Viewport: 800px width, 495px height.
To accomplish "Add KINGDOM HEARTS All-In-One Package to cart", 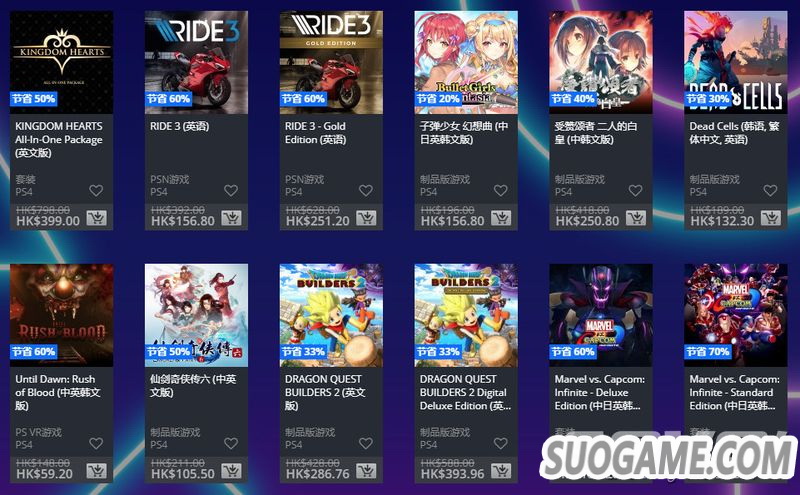I will pos(96,218).
